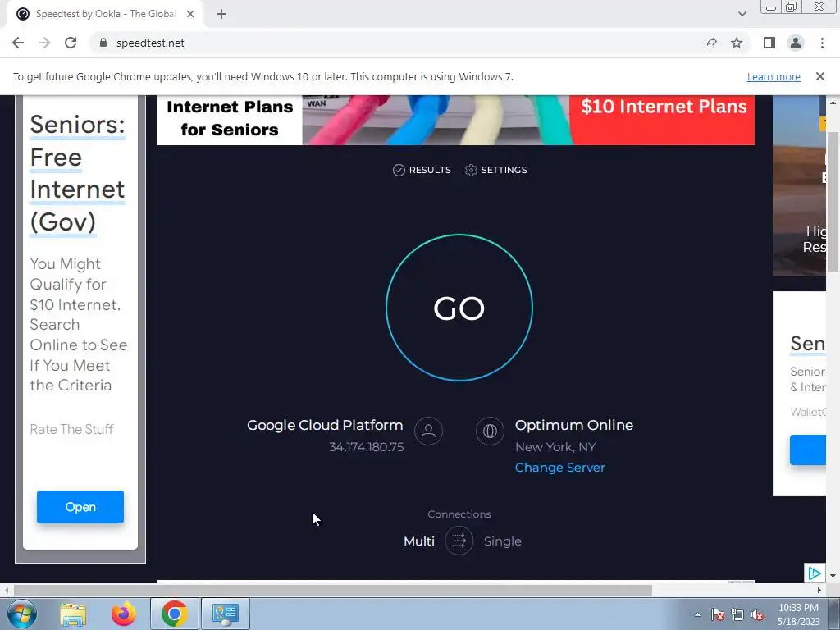This screenshot has height=630, width=840.
Task: Switch to Chrome taskbar button
Action: click(x=174, y=614)
